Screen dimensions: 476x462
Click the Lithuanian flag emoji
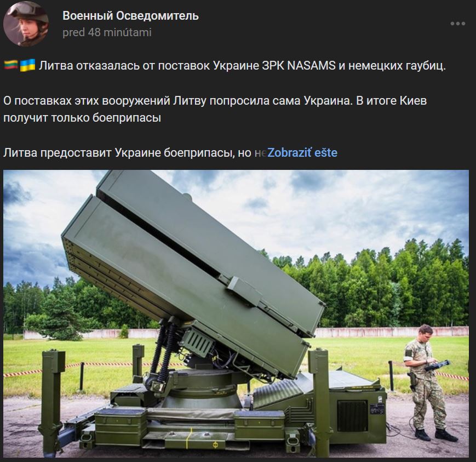point(11,65)
